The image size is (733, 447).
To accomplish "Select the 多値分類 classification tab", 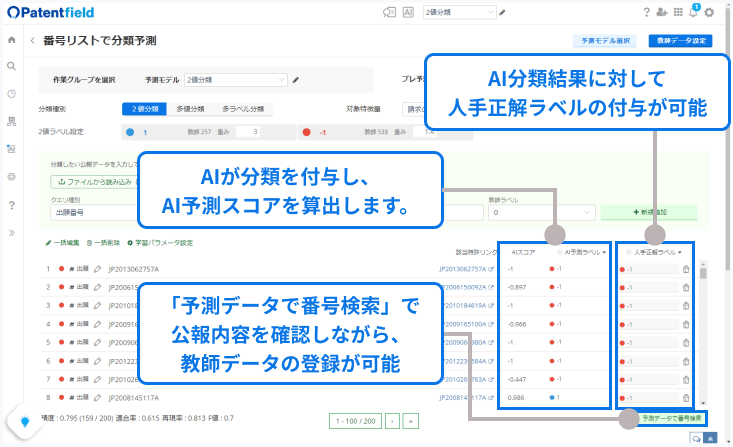I will 190,109.
